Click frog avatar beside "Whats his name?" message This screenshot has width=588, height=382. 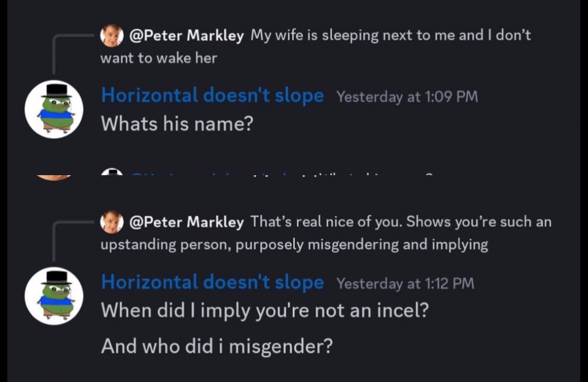pyautogui.click(x=54, y=109)
